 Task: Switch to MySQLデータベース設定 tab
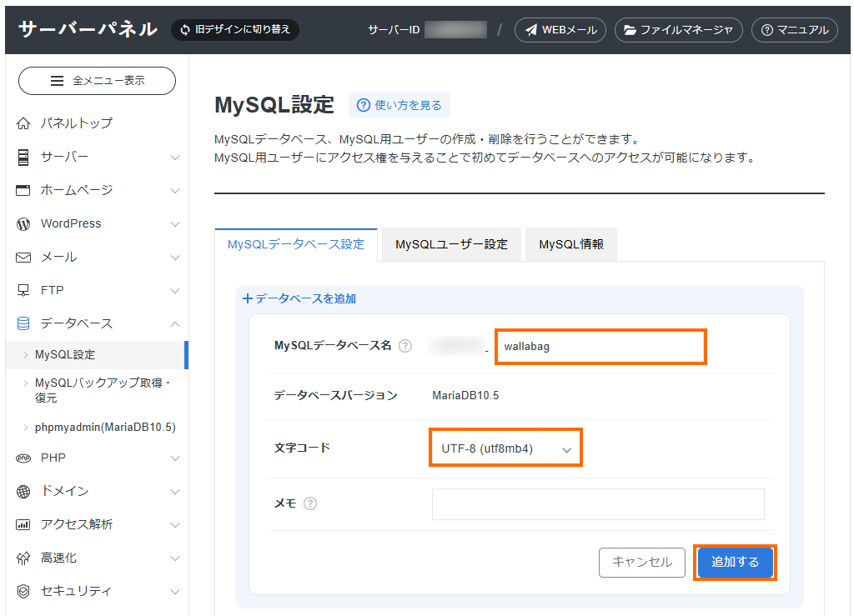(x=296, y=245)
